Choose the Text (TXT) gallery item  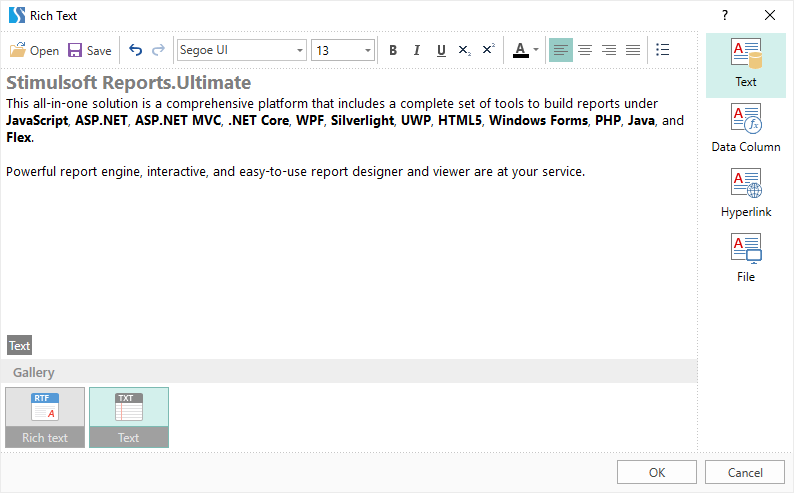click(129, 418)
